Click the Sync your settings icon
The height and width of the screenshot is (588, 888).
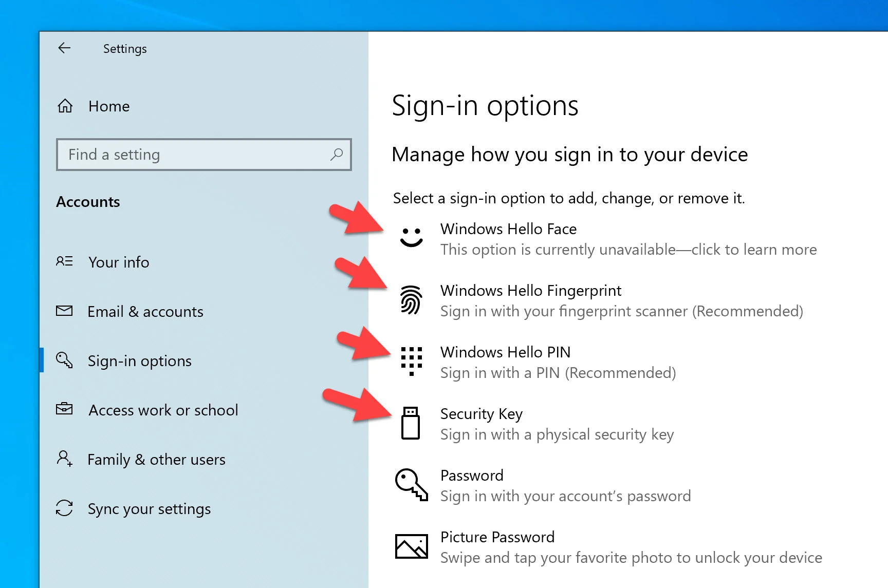[64, 508]
